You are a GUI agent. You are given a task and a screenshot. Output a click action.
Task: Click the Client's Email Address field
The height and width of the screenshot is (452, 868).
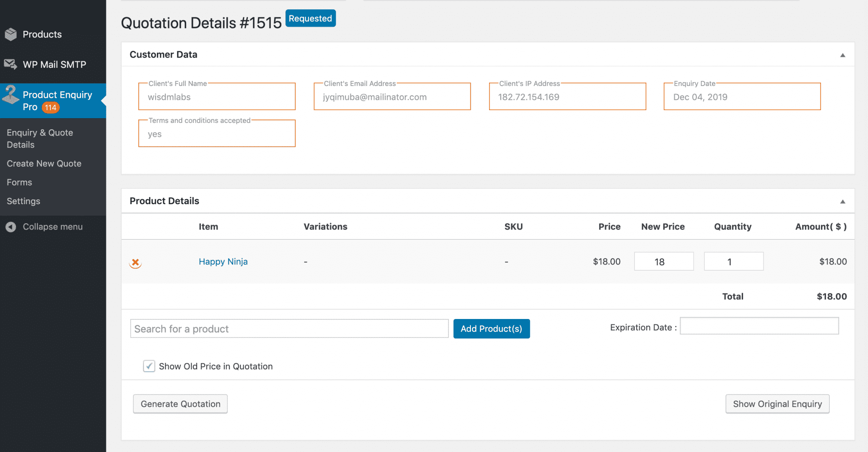pyautogui.click(x=392, y=97)
